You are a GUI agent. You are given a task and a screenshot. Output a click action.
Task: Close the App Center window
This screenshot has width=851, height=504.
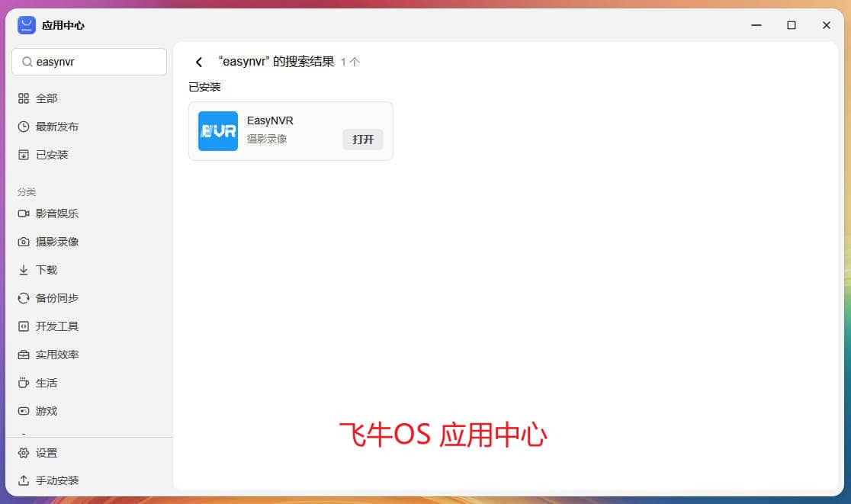tap(826, 25)
